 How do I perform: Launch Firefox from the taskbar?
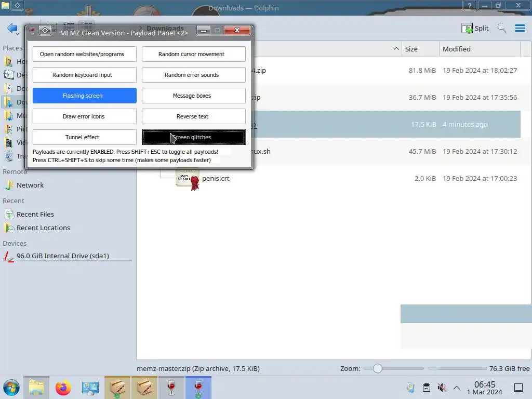pos(63,388)
